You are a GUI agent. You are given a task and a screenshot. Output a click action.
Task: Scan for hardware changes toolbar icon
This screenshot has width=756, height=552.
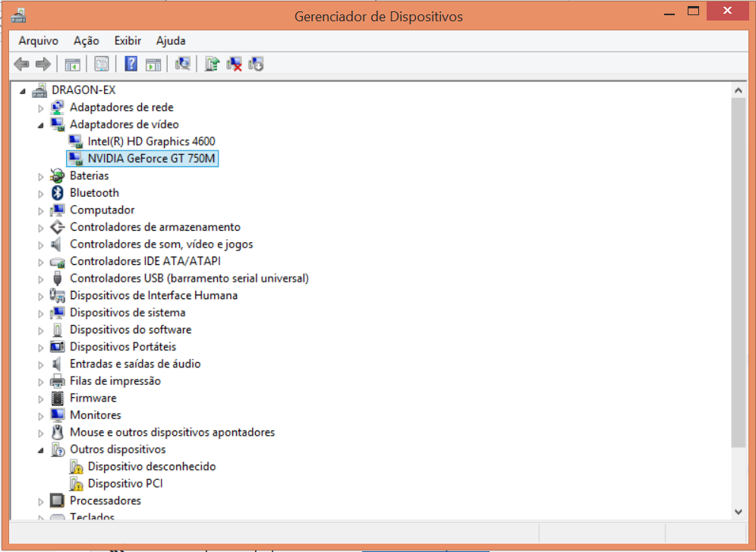183,64
